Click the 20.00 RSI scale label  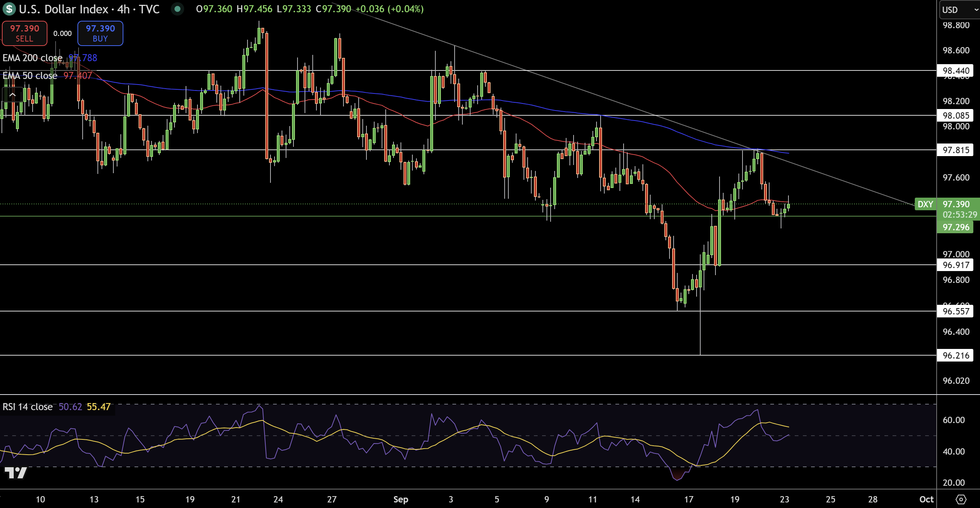(953, 482)
